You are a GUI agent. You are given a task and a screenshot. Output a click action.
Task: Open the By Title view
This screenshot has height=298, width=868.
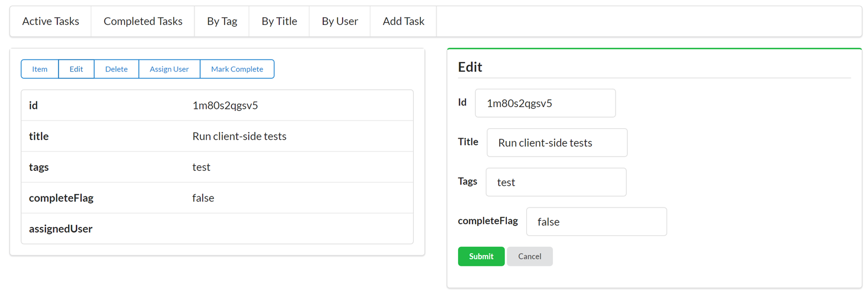coord(279,22)
